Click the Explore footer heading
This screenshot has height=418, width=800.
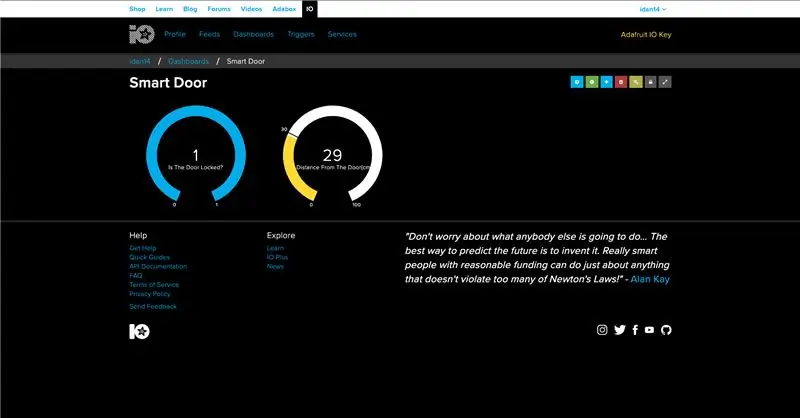point(281,235)
